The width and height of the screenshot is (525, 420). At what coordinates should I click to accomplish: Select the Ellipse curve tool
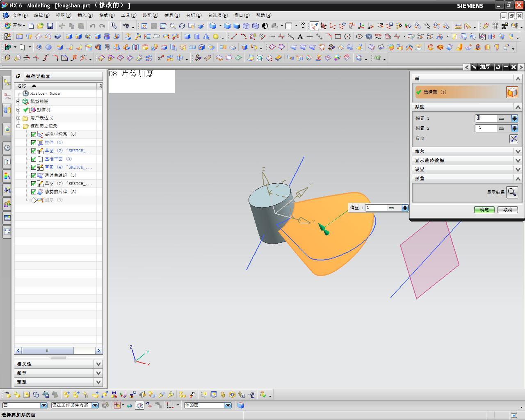pyautogui.click(x=359, y=37)
